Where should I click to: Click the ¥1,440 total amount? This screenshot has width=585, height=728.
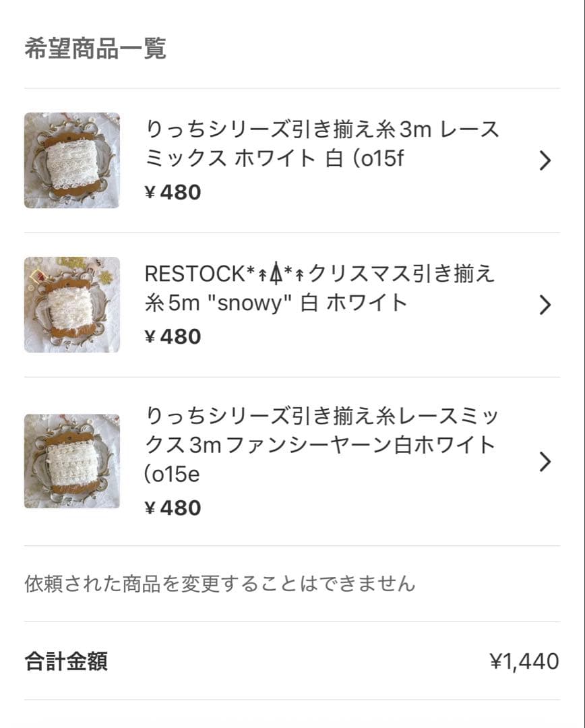click(524, 661)
